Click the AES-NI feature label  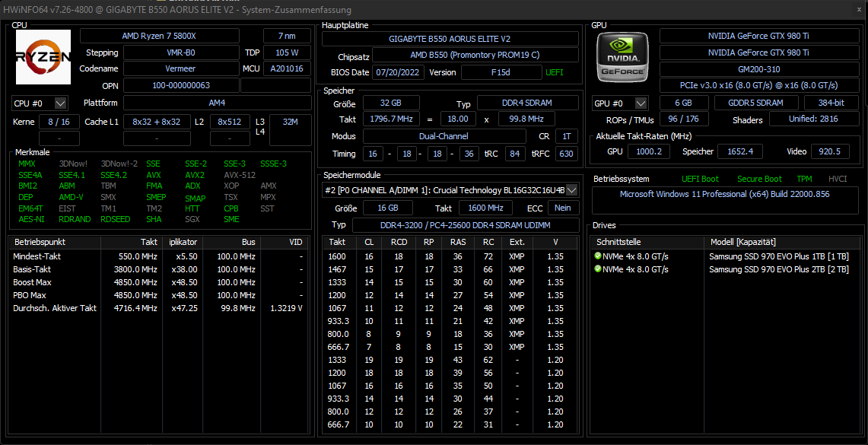(30, 219)
